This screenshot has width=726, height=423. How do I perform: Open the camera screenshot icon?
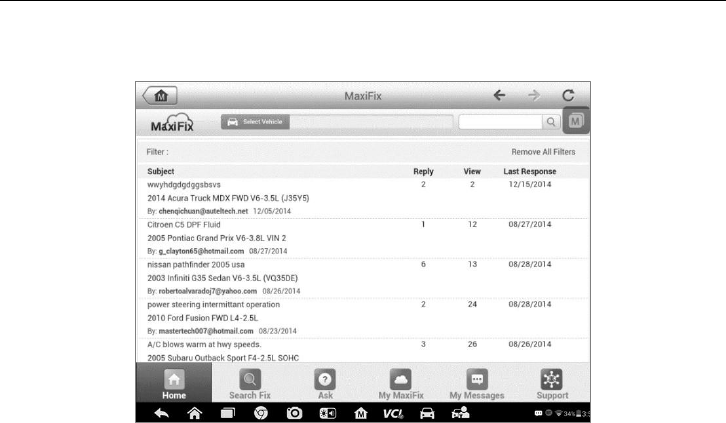tap(294, 413)
